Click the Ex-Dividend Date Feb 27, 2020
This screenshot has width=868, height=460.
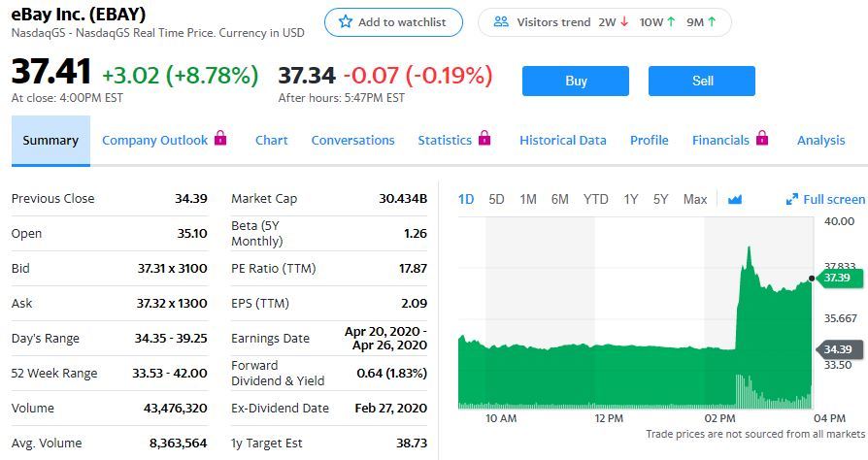(x=391, y=408)
